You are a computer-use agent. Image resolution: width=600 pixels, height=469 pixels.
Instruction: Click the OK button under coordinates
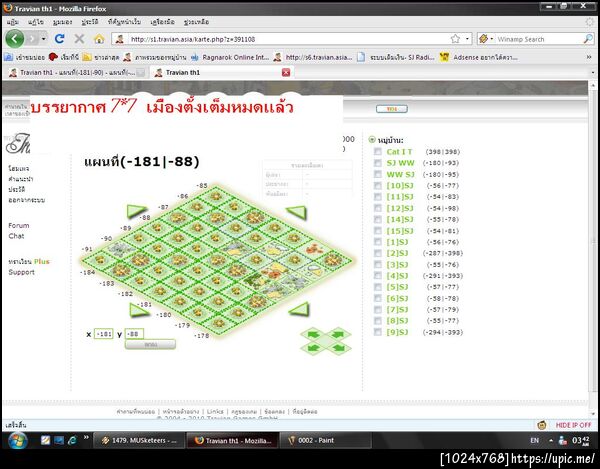pyautogui.click(x=150, y=344)
